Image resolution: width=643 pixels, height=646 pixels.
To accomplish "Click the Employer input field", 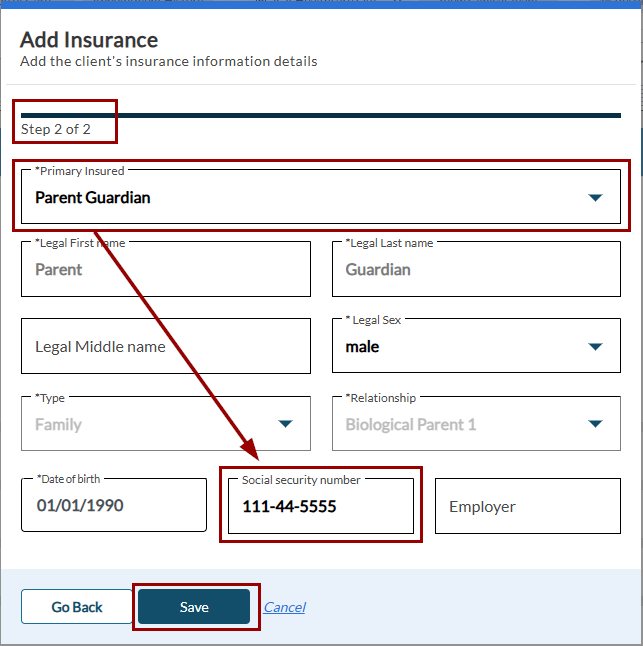I will (x=527, y=506).
